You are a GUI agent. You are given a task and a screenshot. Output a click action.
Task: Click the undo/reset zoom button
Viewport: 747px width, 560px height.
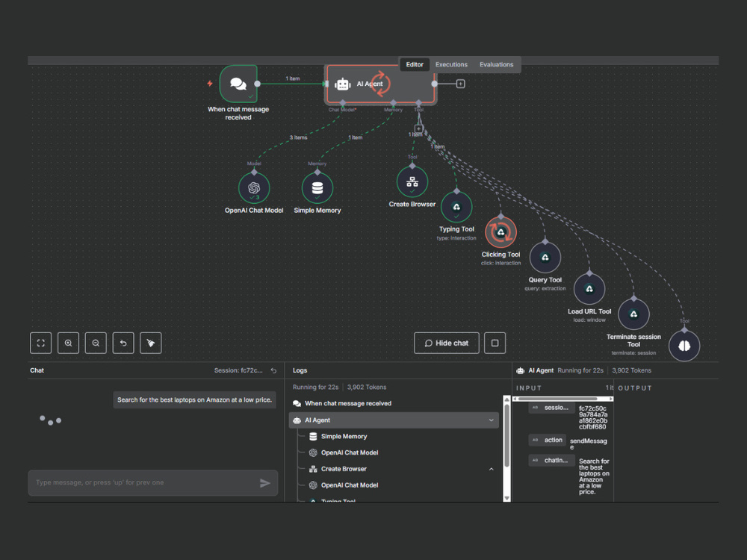point(123,343)
